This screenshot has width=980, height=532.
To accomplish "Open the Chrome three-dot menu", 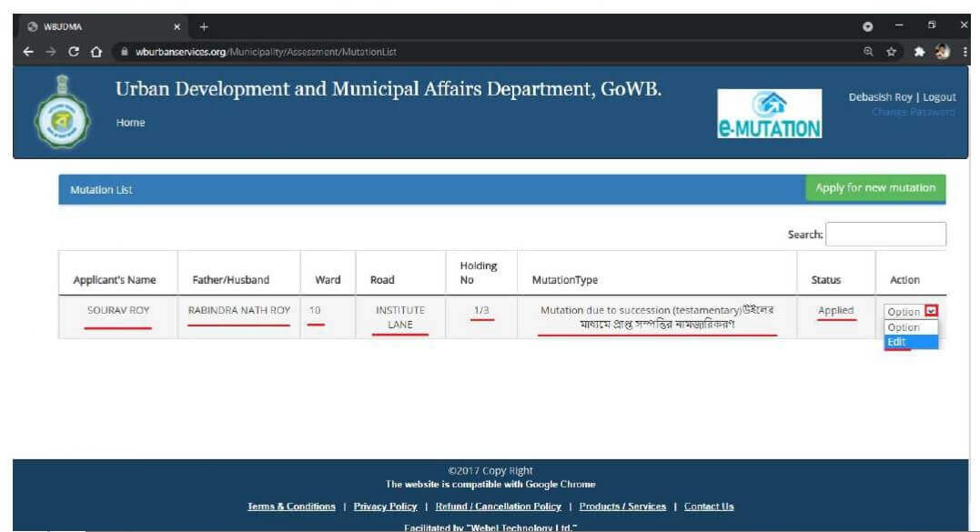I will click(x=966, y=53).
